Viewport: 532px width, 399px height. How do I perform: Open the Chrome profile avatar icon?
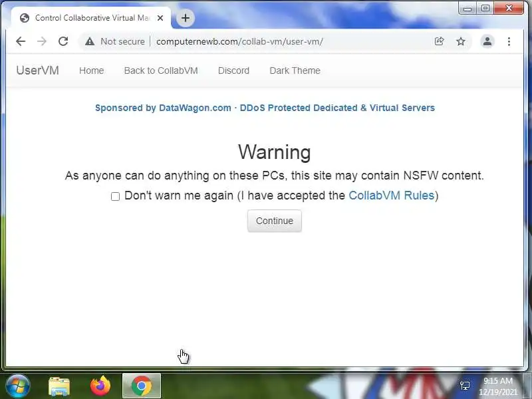click(x=487, y=41)
